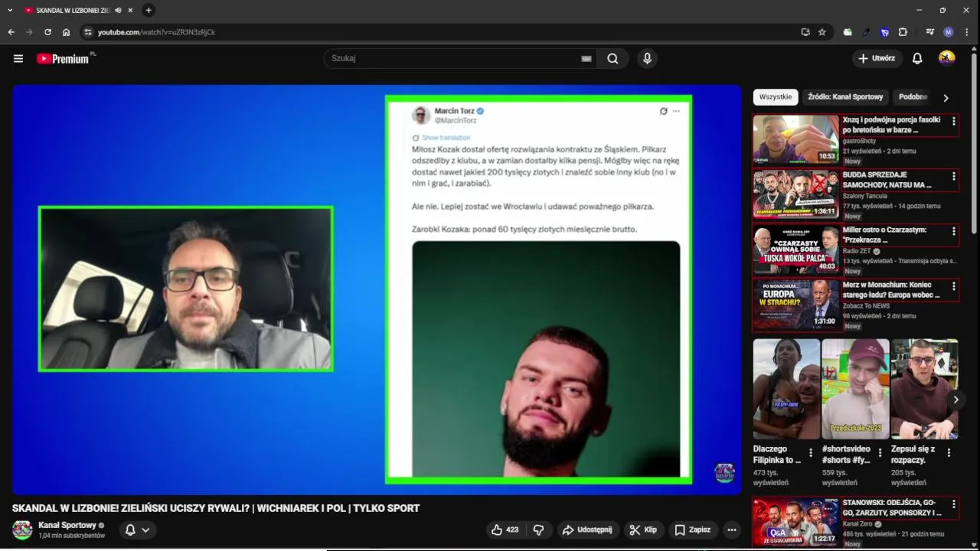Open options for Dlaczego Filipinka short
Image resolution: width=980 pixels, height=551 pixels.
pyautogui.click(x=811, y=452)
